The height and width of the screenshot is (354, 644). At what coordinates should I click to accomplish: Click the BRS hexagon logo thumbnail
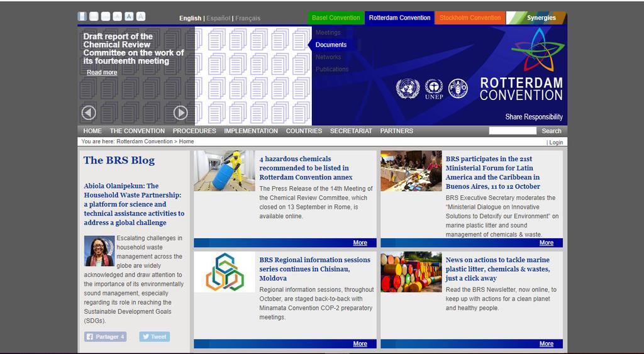tap(225, 272)
